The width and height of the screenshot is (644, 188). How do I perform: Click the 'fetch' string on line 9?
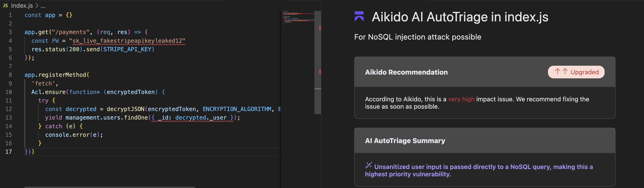(43, 83)
